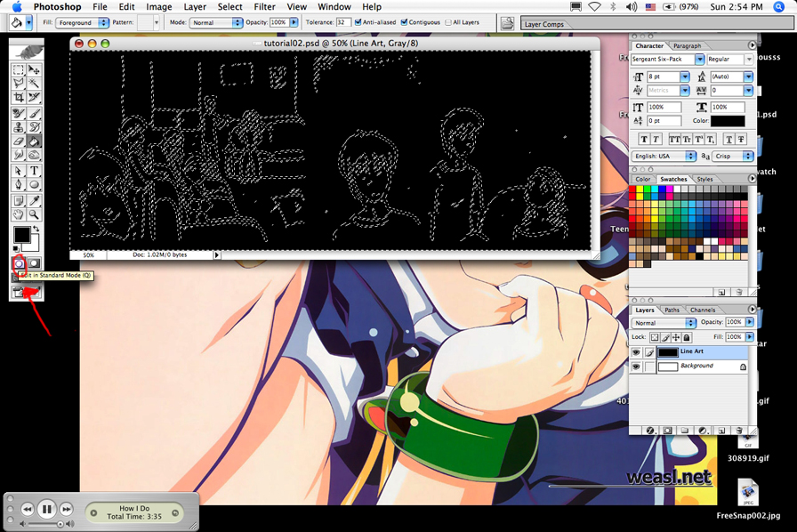Select the Ellipse shape tool

(x=34, y=185)
